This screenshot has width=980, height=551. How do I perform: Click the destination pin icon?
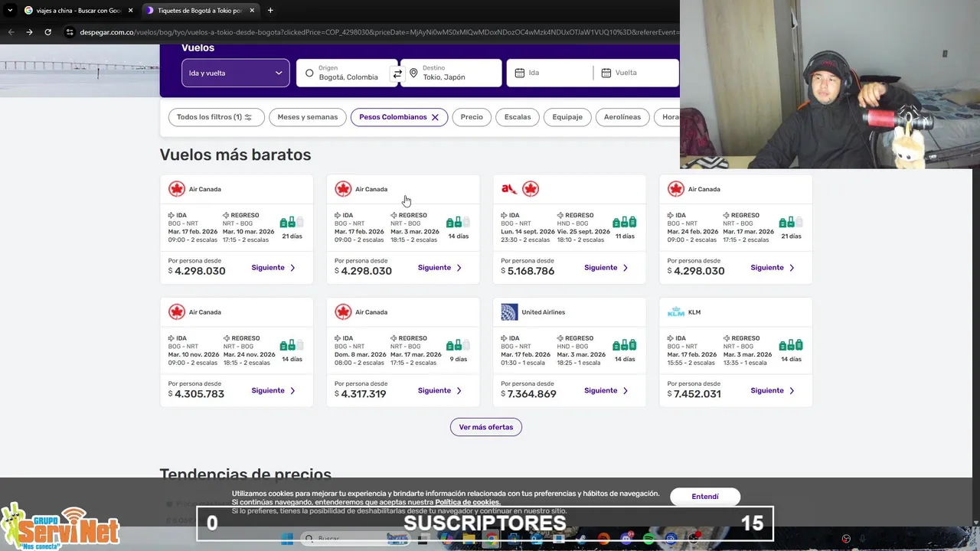pos(413,73)
